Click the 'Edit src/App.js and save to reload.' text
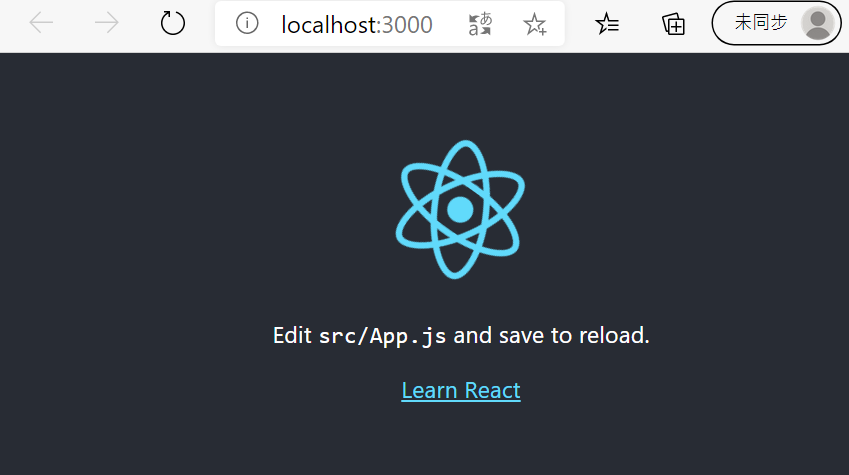 click(461, 336)
